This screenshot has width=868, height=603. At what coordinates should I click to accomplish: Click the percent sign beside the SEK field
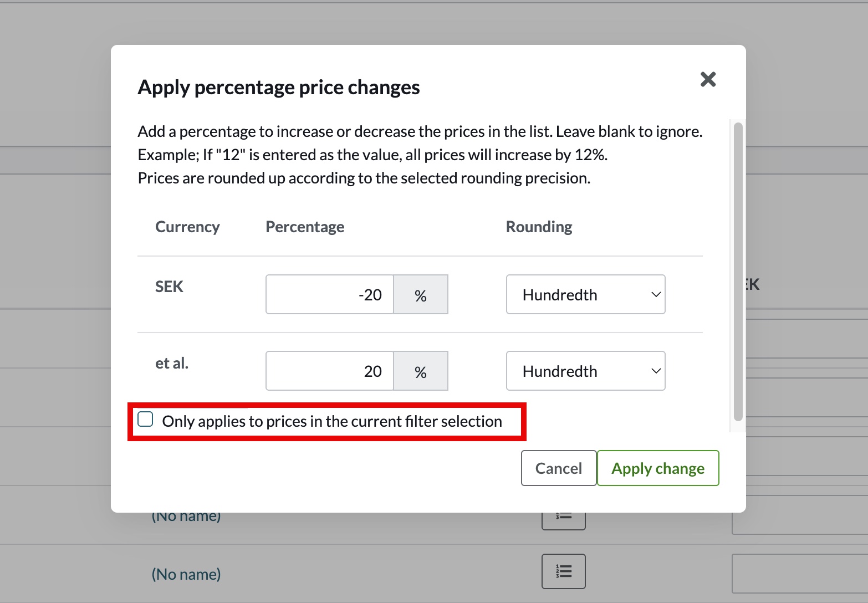coord(421,295)
